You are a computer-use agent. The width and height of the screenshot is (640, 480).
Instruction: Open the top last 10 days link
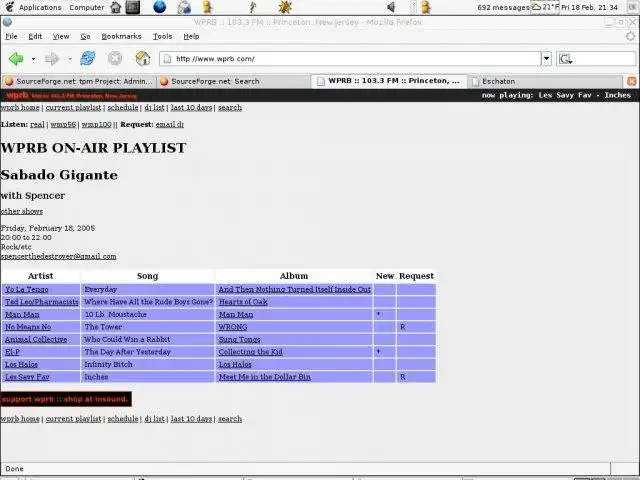coord(191,107)
